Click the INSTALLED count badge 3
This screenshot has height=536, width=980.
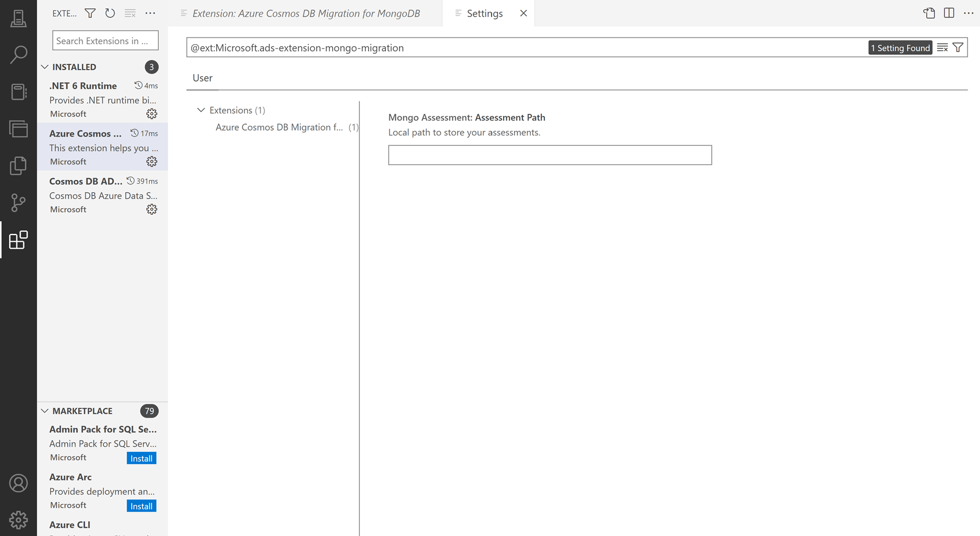151,67
